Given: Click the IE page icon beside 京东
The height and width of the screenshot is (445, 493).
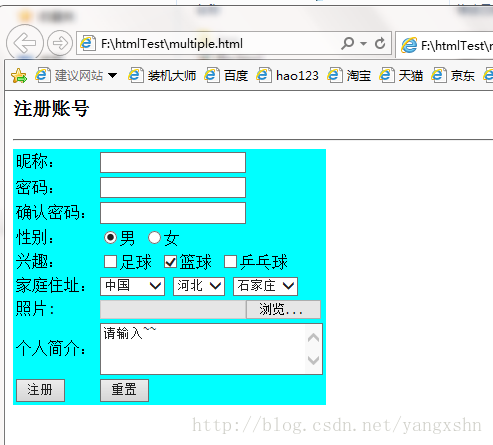Looking at the screenshot, I should point(438,75).
